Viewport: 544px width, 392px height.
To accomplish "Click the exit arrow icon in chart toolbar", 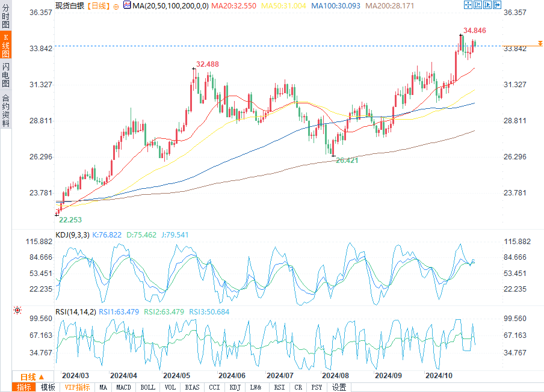I will pos(498,5).
